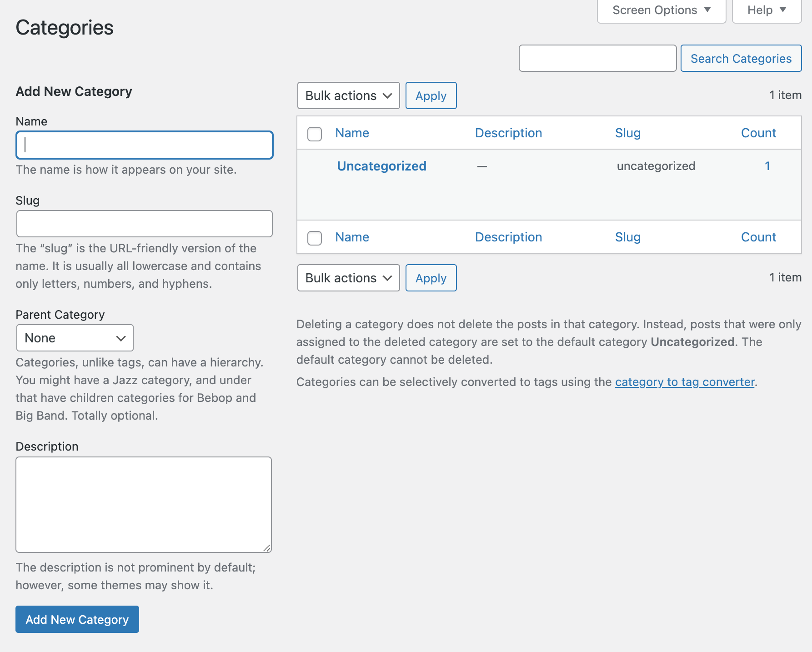Open the Uncategorized category
The width and height of the screenshot is (812, 652).
381,166
